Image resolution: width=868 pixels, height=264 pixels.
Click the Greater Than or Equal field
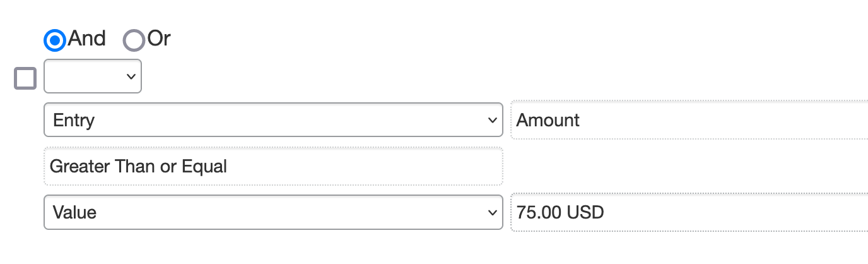pos(273,166)
